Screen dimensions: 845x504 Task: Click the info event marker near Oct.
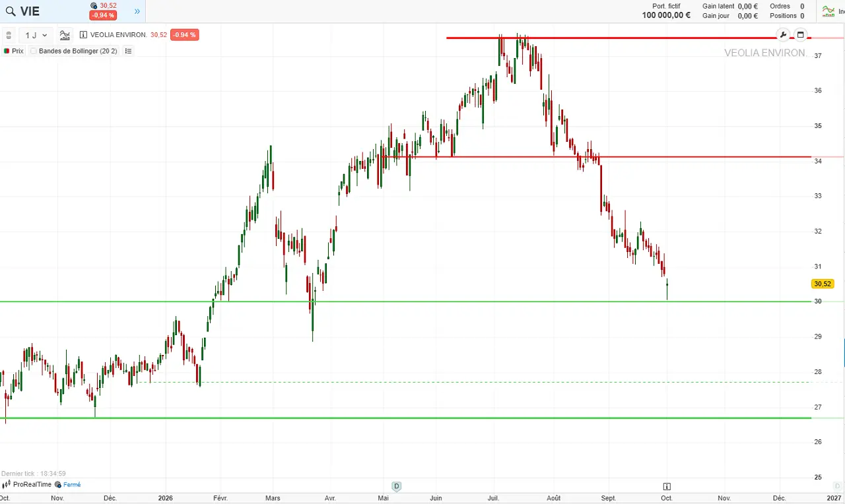667,487
